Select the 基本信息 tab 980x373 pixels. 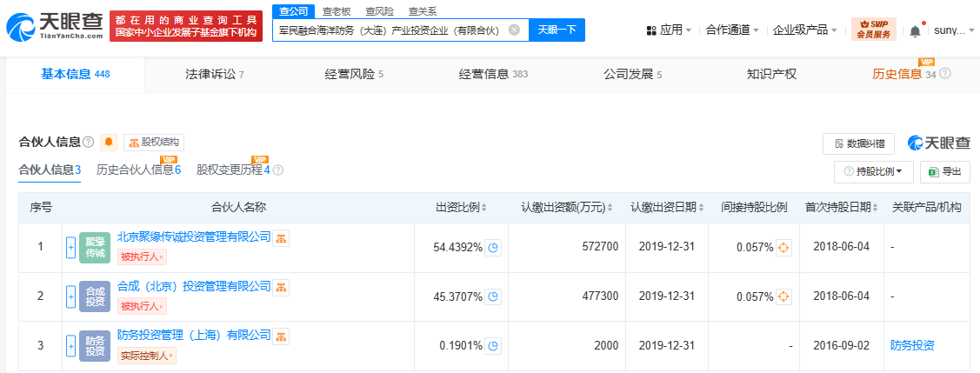pos(76,75)
